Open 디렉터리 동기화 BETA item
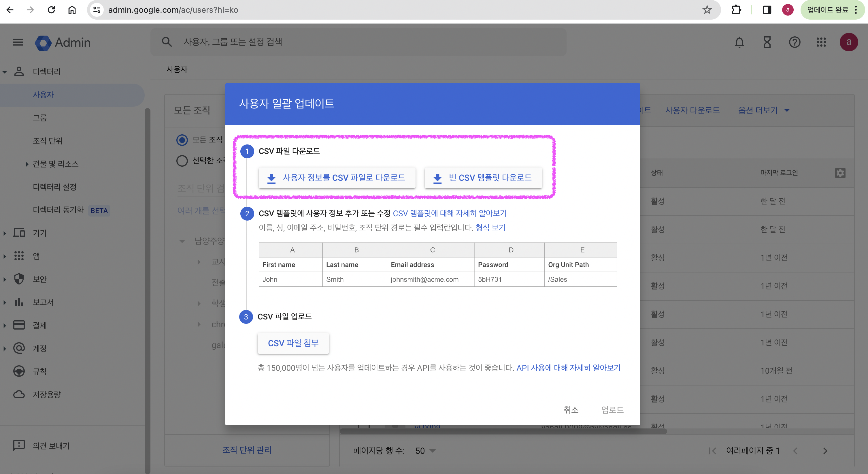 [x=71, y=210]
